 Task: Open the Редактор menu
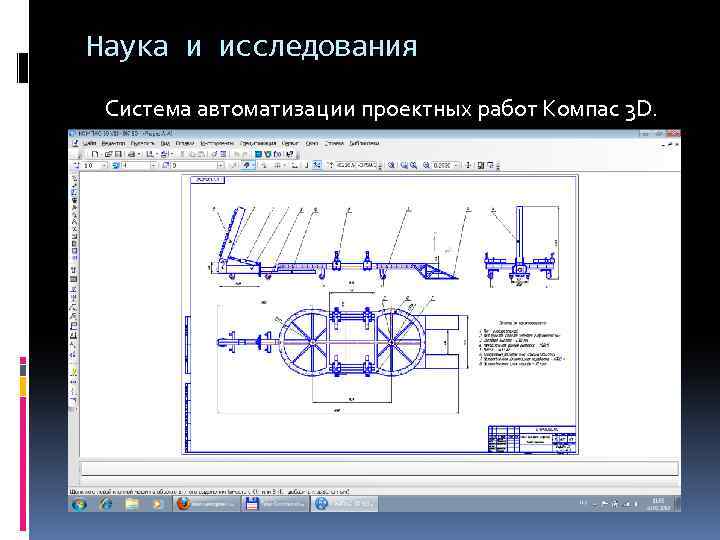click(x=113, y=143)
